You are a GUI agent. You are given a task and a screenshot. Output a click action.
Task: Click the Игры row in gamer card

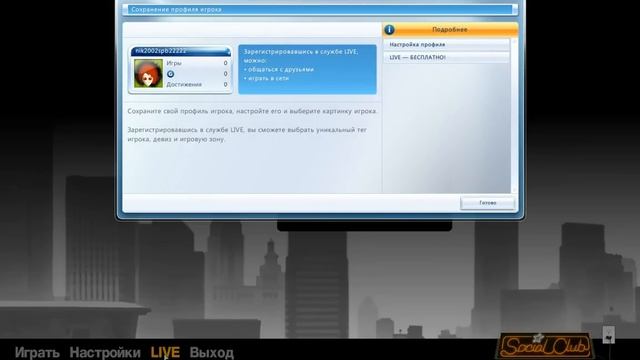197,63
